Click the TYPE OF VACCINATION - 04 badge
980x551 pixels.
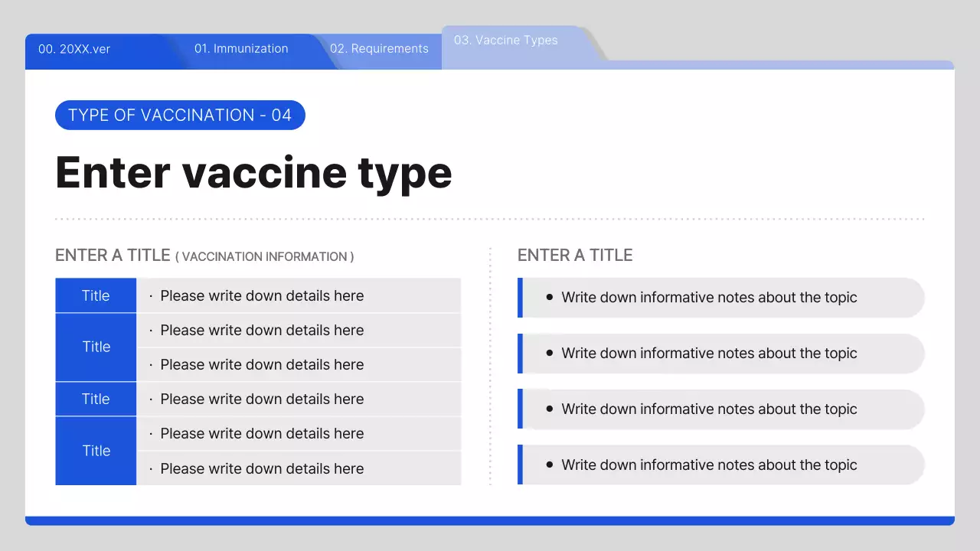tap(180, 116)
